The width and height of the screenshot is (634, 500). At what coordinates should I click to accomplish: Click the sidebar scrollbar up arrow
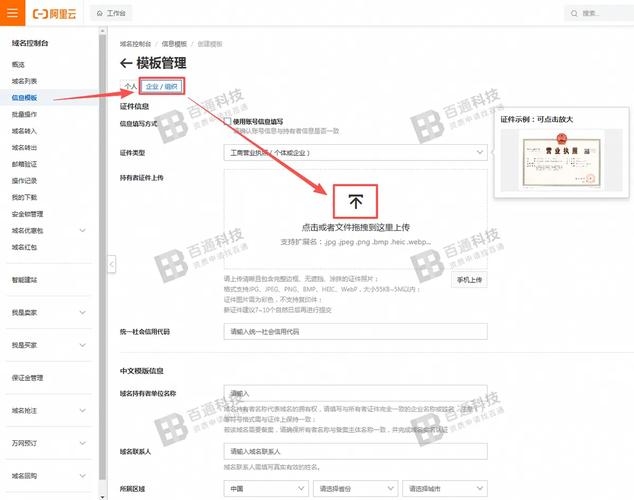click(102, 30)
